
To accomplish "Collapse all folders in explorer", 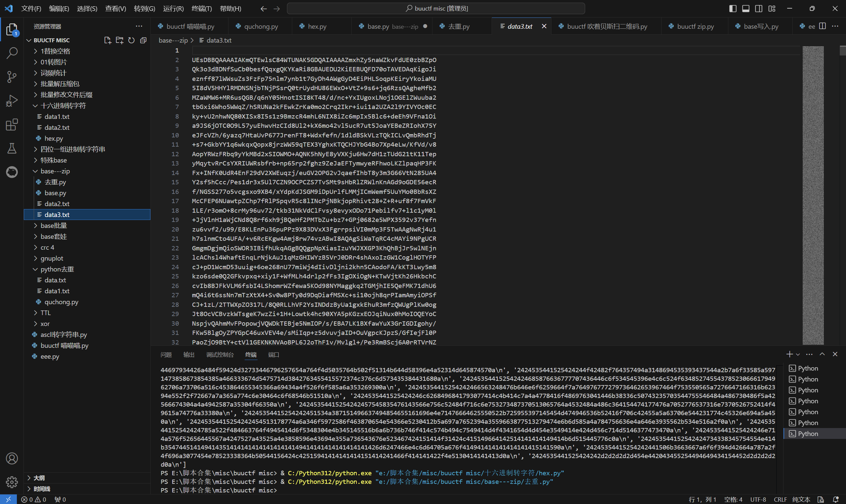I will point(143,40).
